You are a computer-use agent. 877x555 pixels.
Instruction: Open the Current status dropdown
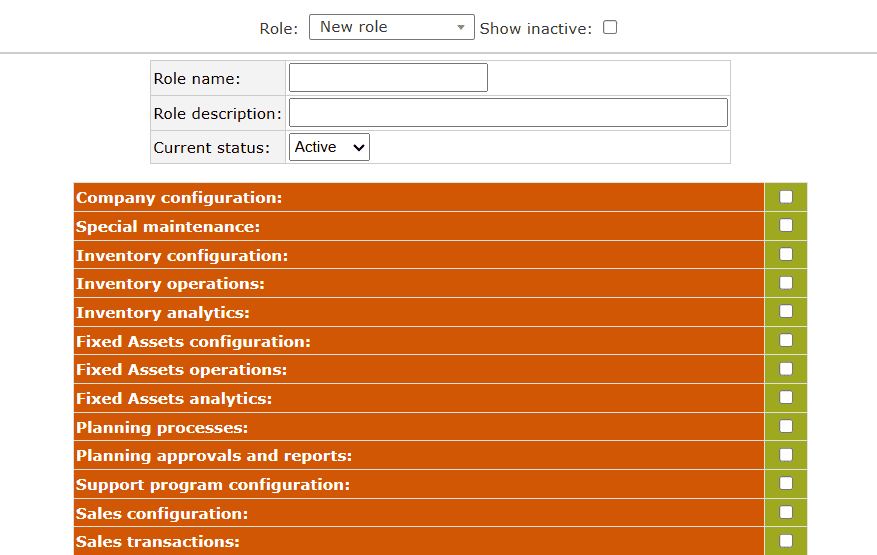(330, 147)
